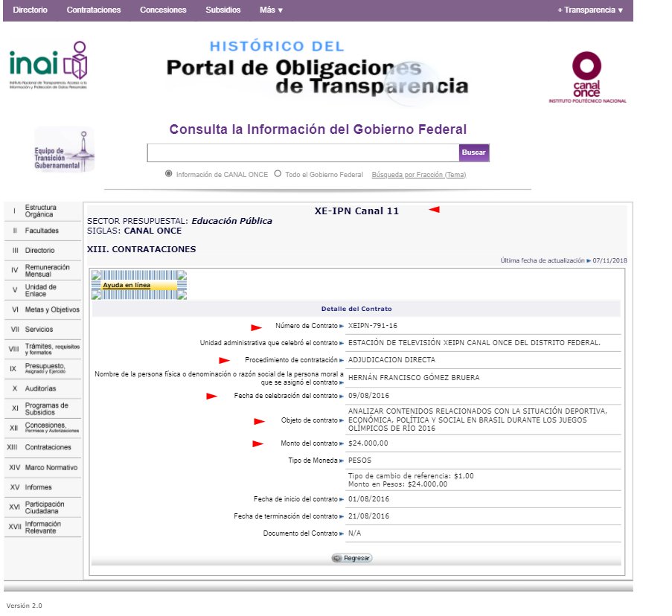This screenshot has width=672, height=616.
Task: Open section XIV Marco Normativo
Action: [42, 467]
